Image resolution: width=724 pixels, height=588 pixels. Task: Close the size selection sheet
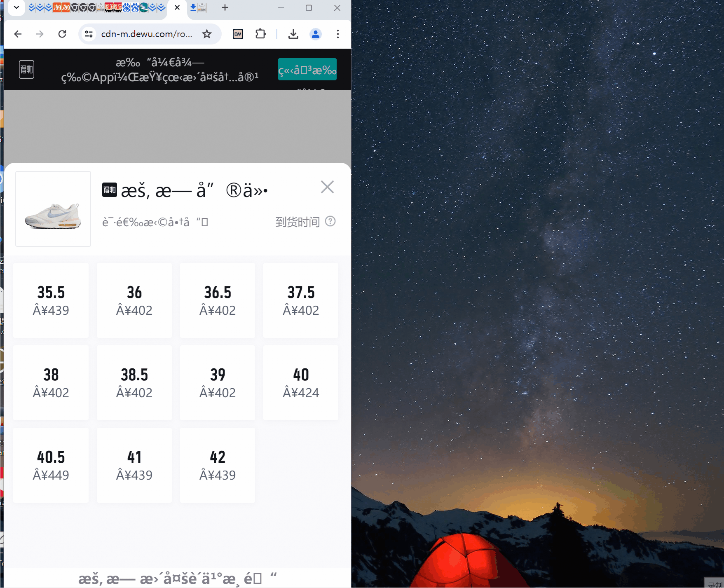coord(327,187)
